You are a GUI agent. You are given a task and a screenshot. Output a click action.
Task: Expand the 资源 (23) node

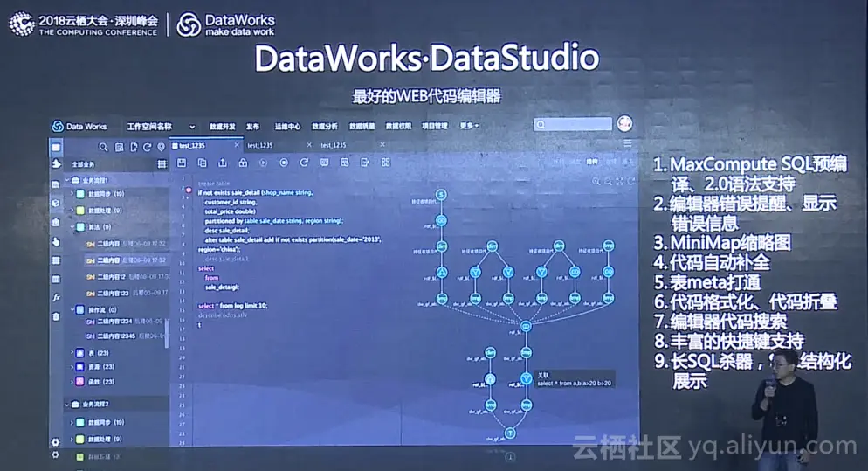[x=72, y=366]
